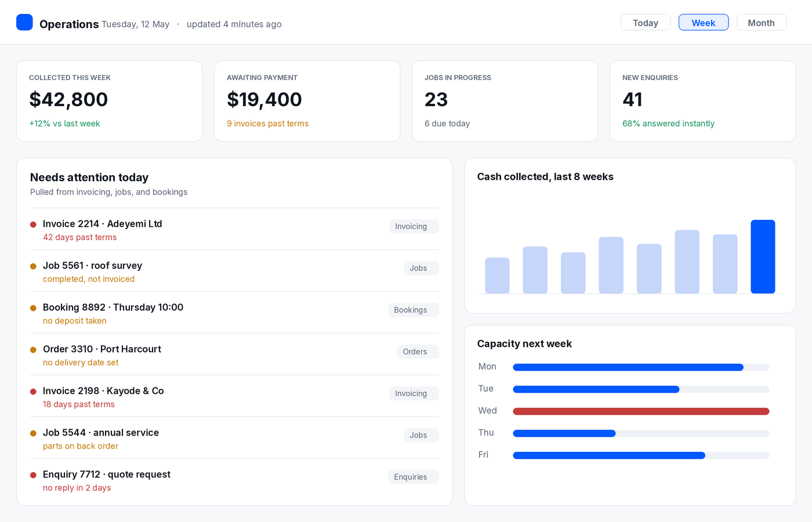The width and height of the screenshot is (812, 522).
Task: Click the red Wednesday capacity bar
Action: [x=641, y=411]
